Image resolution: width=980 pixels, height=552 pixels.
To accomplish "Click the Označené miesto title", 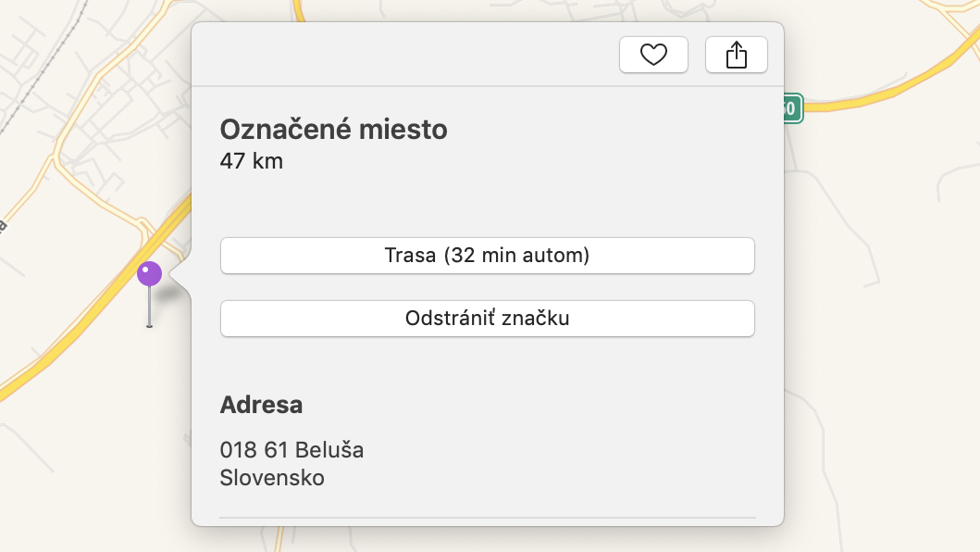I will [334, 130].
